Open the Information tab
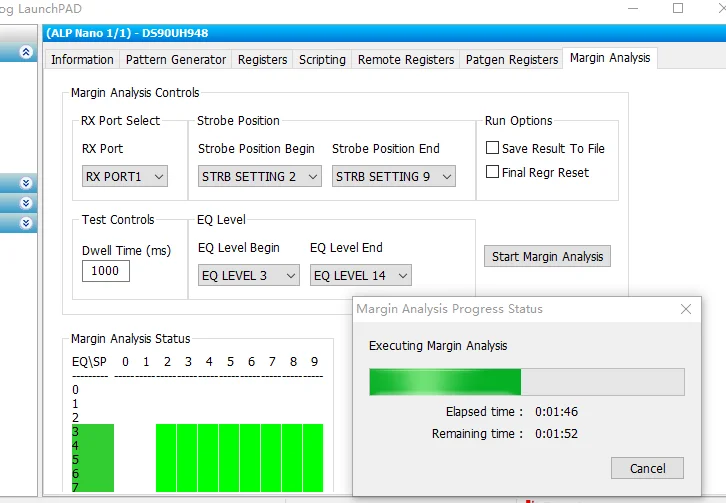Viewport: 726px width, 503px height. (82, 60)
